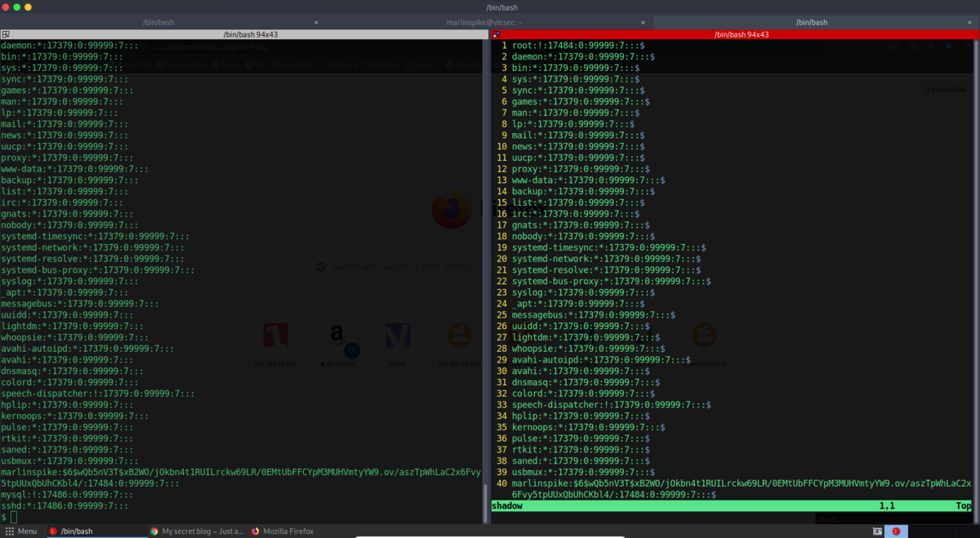Click the root:!:17484 line in the vim pane
This screenshot has width=980, height=538.
pos(578,46)
